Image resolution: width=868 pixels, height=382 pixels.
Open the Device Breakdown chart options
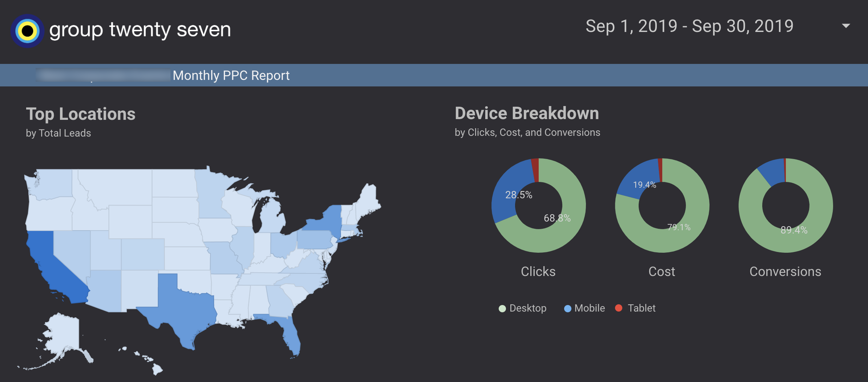pyautogui.click(x=527, y=113)
